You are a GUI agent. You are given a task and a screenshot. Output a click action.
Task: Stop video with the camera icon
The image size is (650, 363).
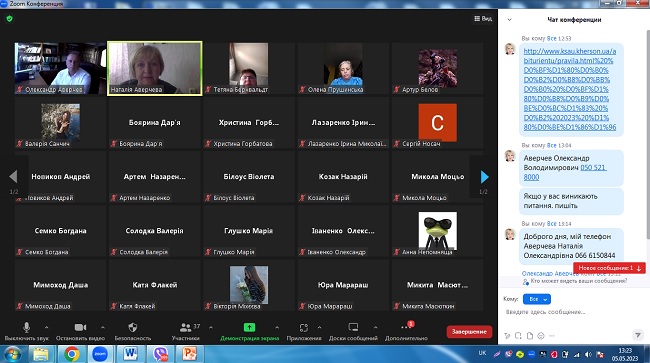[80, 327]
